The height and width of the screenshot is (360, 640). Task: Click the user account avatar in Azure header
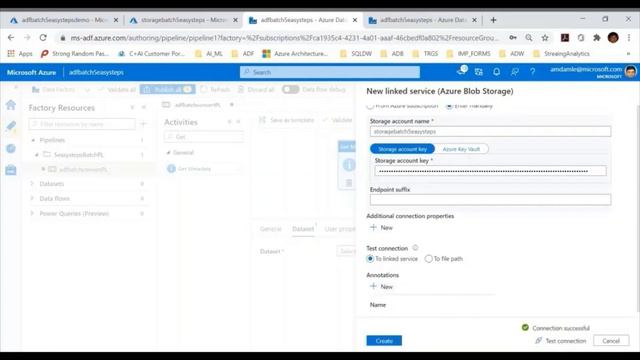(630, 72)
